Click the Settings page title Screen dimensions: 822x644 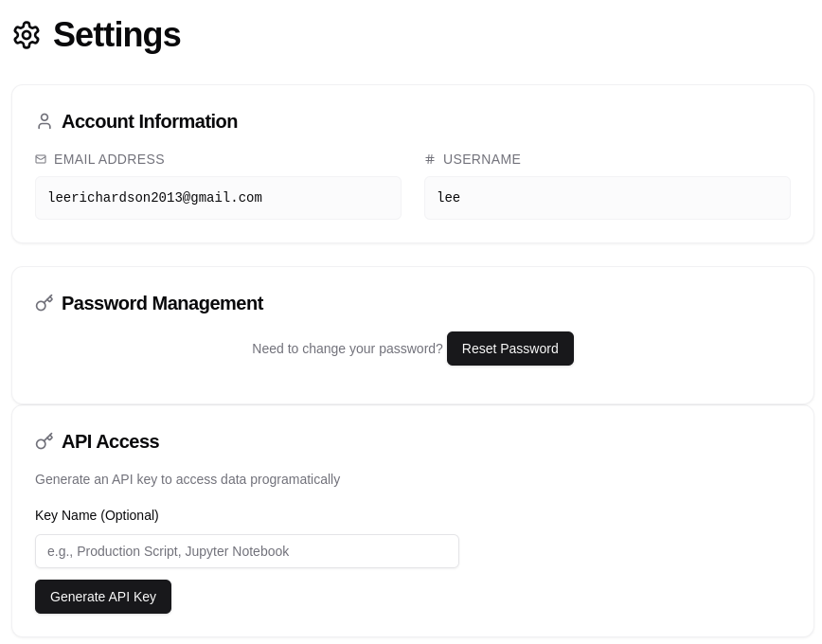click(x=116, y=35)
